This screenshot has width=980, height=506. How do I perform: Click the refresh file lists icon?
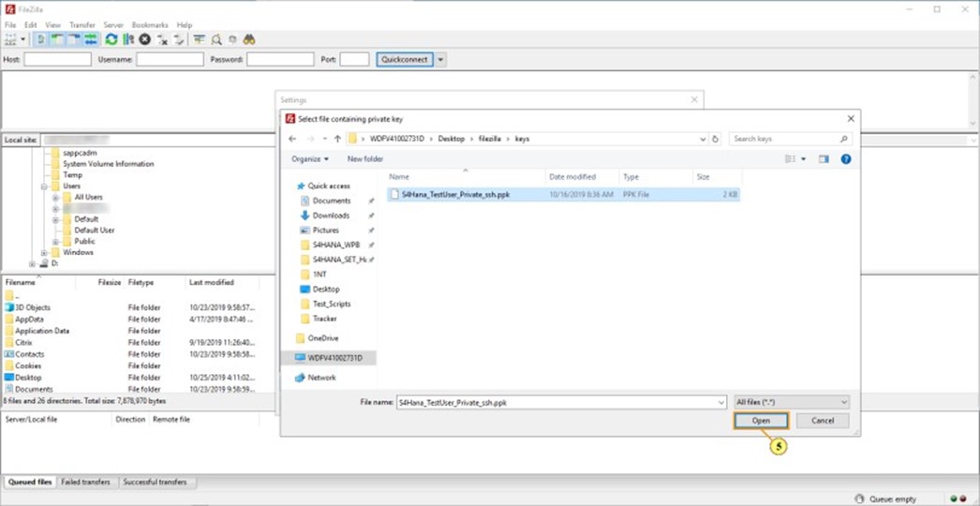pos(111,39)
